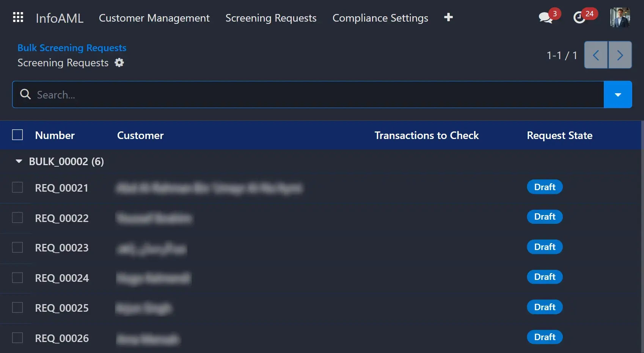Image resolution: width=644 pixels, height=353 pixels.
Task: Go back to Bulk Screening Requests breadcrumb
Action: (x=72, y=48)
